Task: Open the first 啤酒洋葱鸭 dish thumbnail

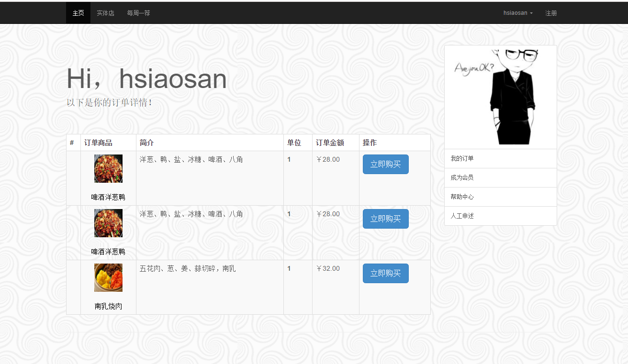Action: (108, 168)
